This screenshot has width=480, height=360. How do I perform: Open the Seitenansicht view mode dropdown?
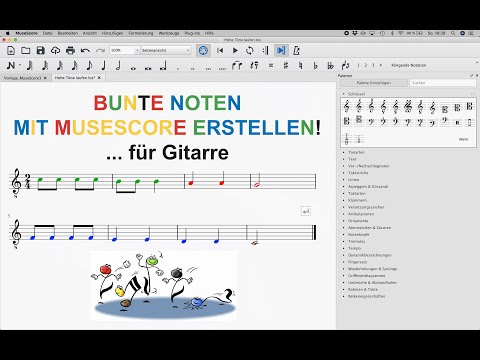point(166,50)
